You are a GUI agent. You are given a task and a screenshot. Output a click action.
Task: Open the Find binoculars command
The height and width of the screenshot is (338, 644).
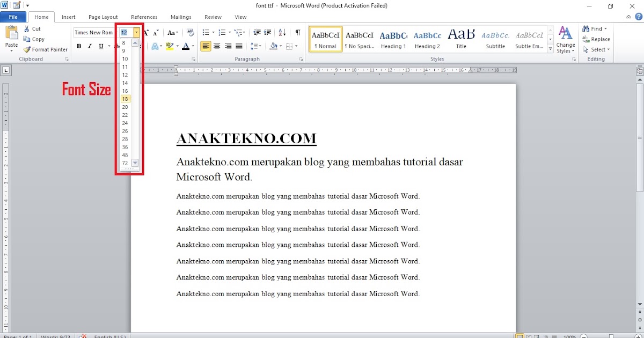595,29
